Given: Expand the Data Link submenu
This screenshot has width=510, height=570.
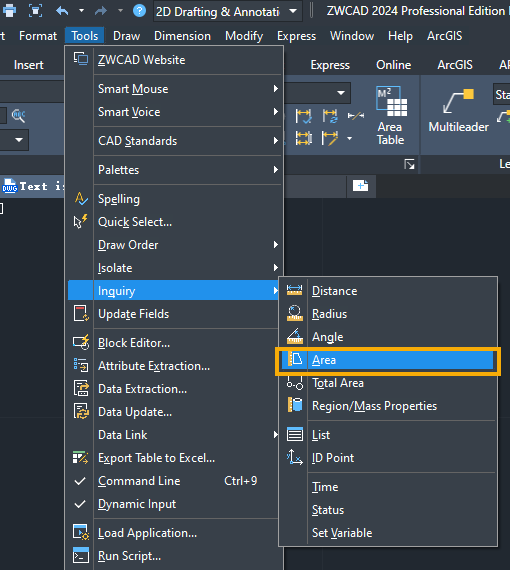Looking at the screenshot, I should (174, 435).
